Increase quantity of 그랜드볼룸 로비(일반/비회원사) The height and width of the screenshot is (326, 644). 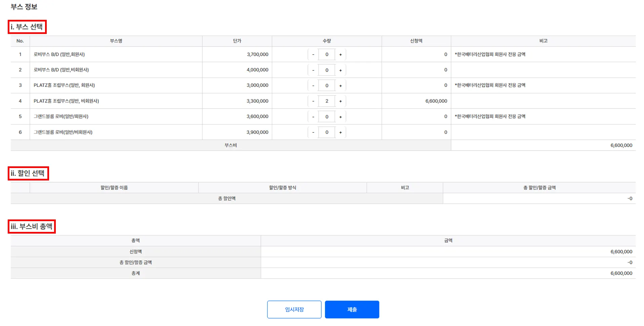pyautogui.click(x=340, y=132)
